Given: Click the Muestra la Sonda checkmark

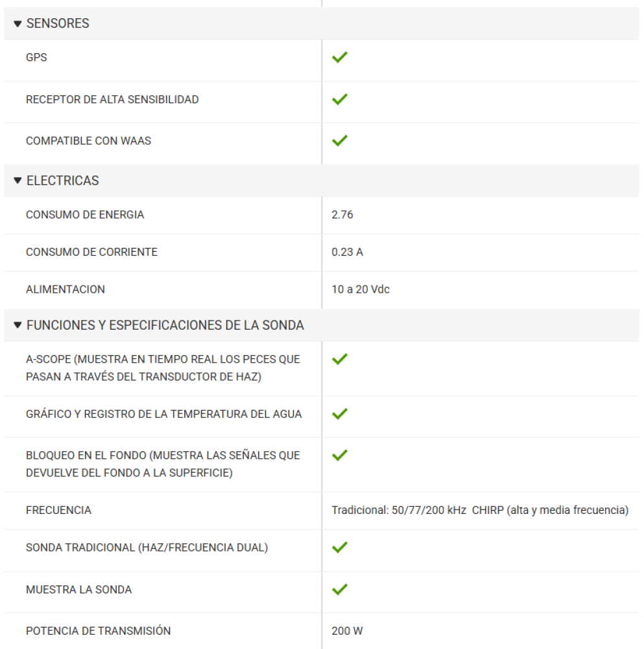Looking at the screenshot, I should [340, 589].
